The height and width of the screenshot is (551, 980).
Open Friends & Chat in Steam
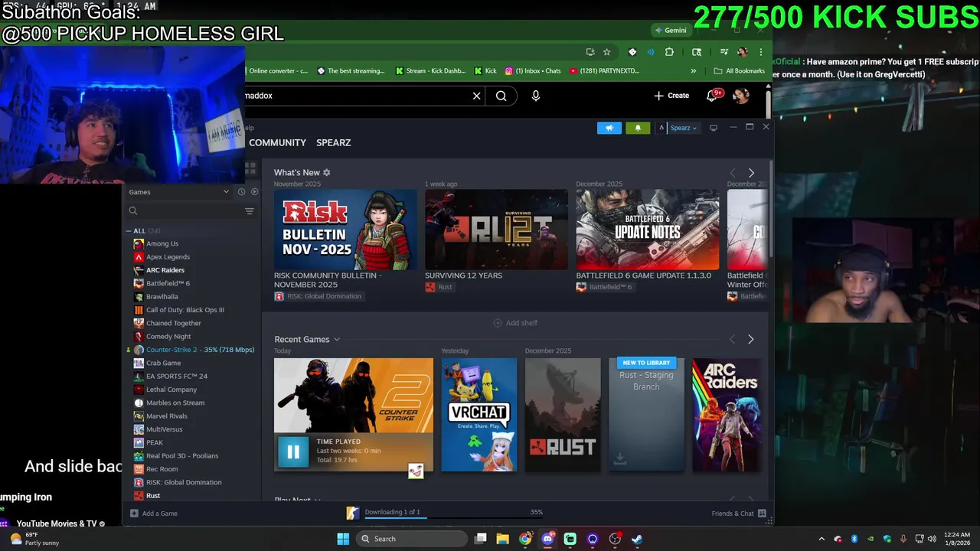[x=739, y=514]
